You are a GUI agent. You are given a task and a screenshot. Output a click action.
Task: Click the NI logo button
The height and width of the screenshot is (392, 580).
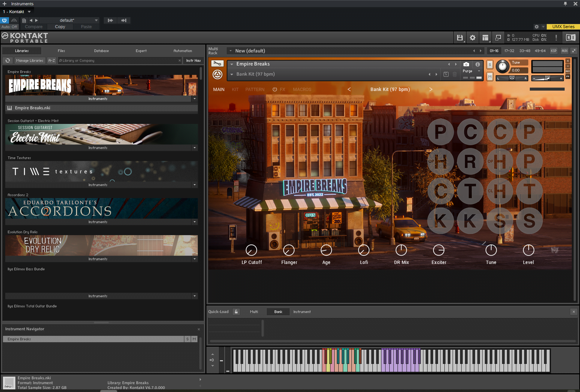[x=571, y=37]
